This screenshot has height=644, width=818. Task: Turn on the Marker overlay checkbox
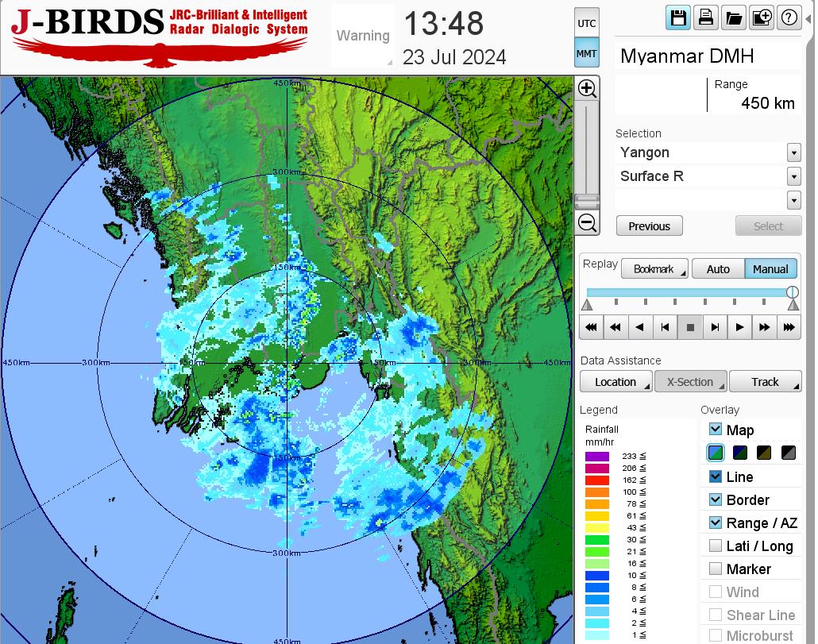point(716,569)
